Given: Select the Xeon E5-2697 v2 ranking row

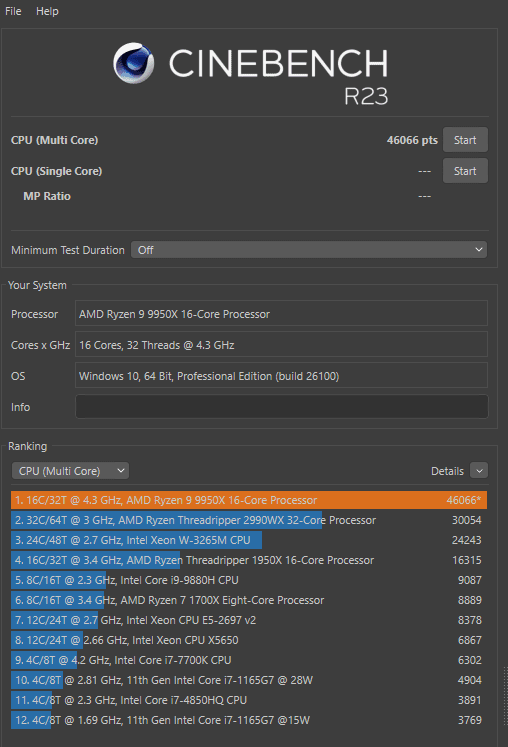Looking at the screenshot, I should [249, 620].
